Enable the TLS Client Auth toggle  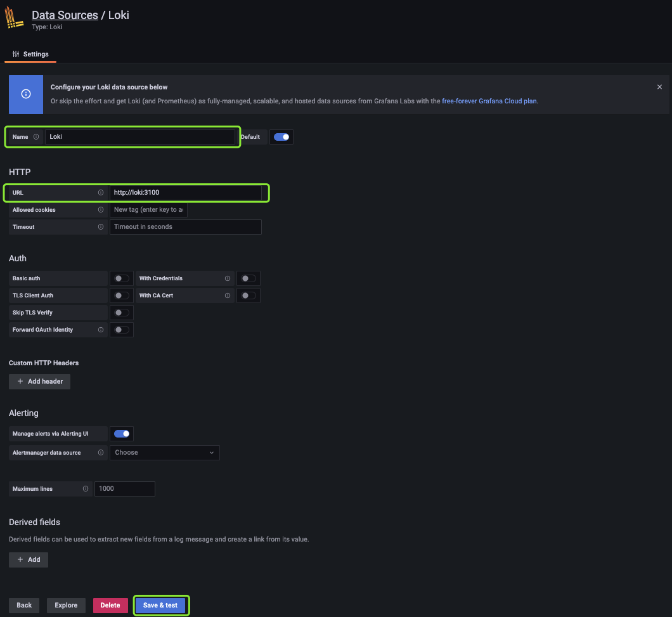[122, 296]
